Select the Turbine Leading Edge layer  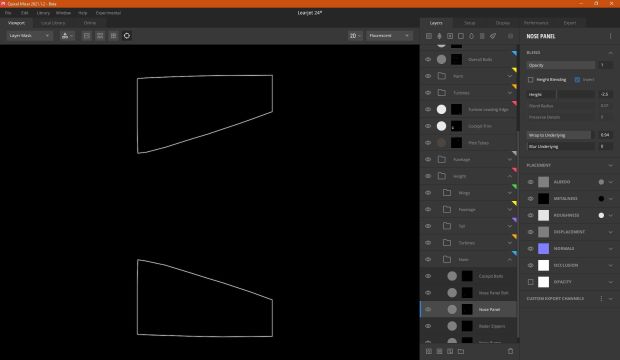click(x=469, y=109)
